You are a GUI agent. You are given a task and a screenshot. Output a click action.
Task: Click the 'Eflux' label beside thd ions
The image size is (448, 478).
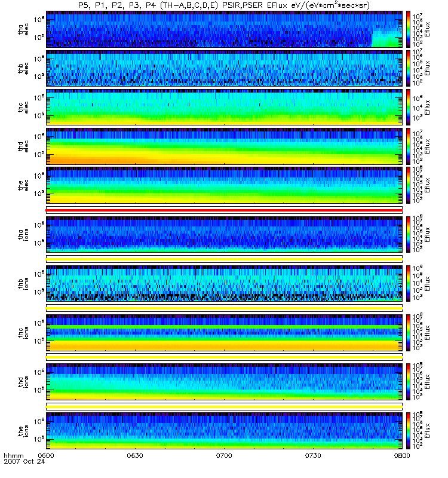(x=427, y=382)
